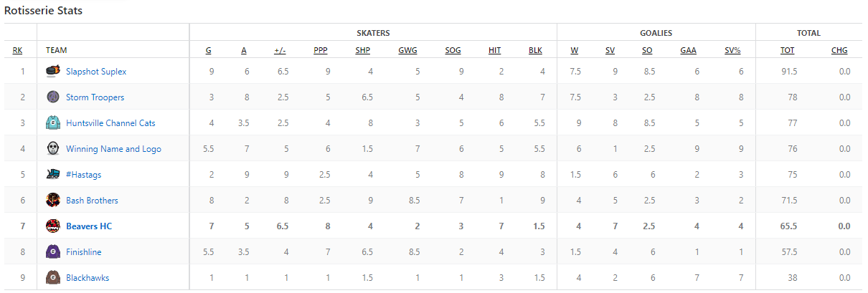Image resolution: width=868 pixels, height=293 pixels.
Task: Click the Finishline jersey icon
Action: [52, 251]
